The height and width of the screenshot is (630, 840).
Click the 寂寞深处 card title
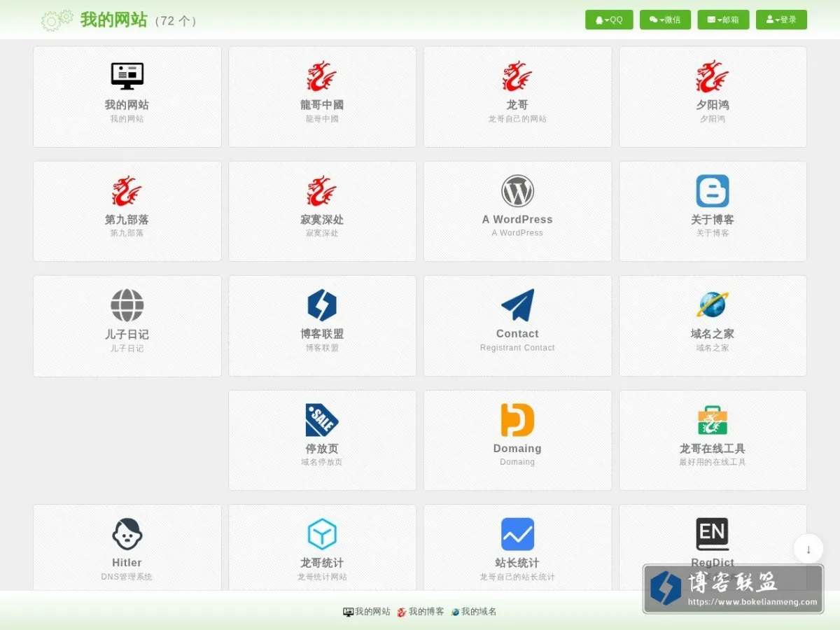click(x=322, y=220)
